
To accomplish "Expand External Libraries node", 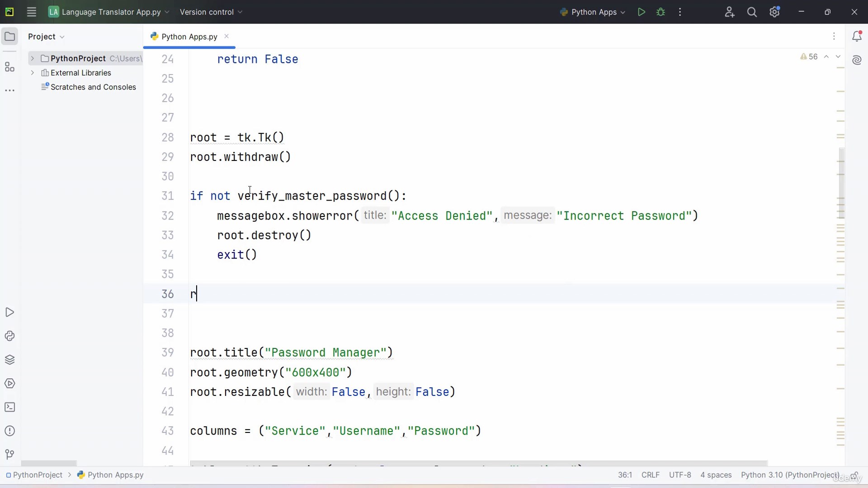I will click(32, 73).
